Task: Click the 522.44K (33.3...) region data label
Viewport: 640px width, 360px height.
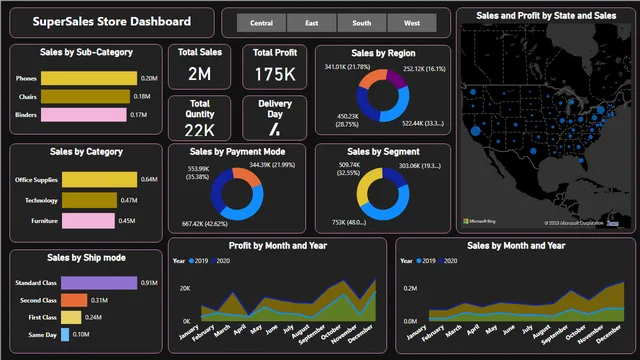Action: (x=423, y=123)
